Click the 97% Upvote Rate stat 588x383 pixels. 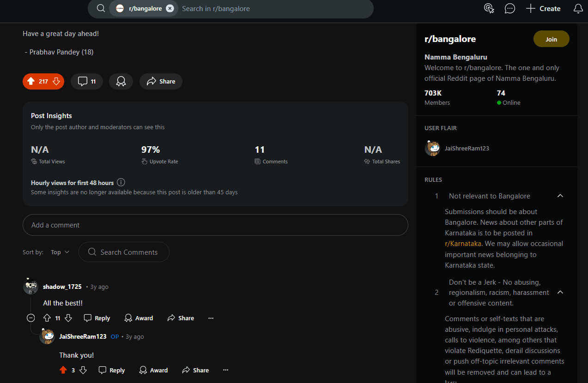(x=160, y=155)
